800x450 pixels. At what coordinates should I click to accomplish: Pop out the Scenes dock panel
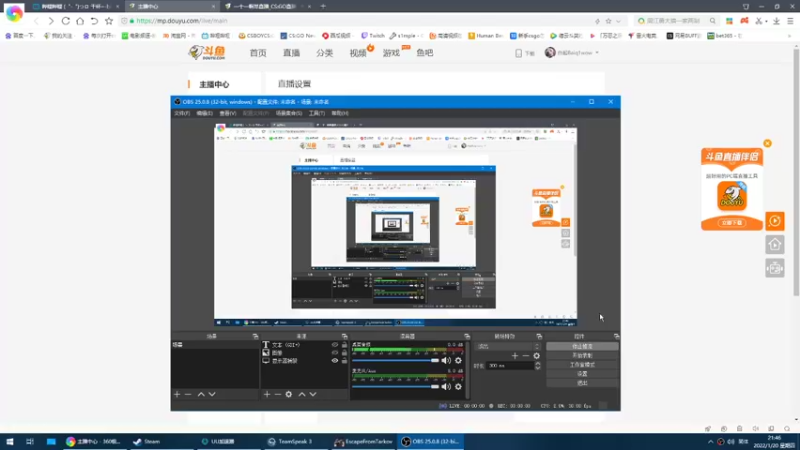tap(256, 336)
